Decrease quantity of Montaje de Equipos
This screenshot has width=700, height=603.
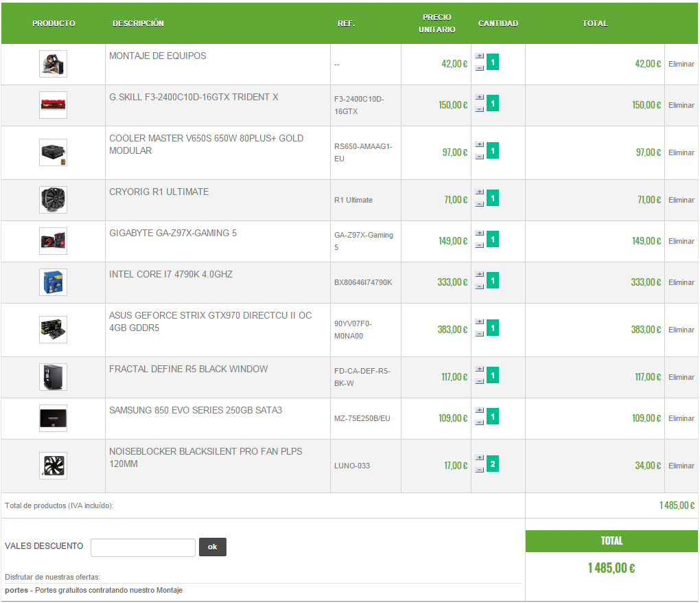[480, 68]
